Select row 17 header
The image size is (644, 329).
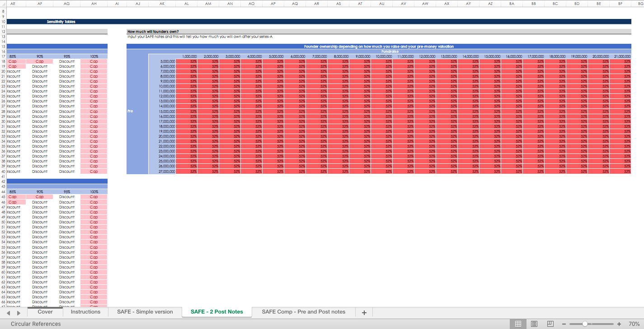(x=4, y=56)
